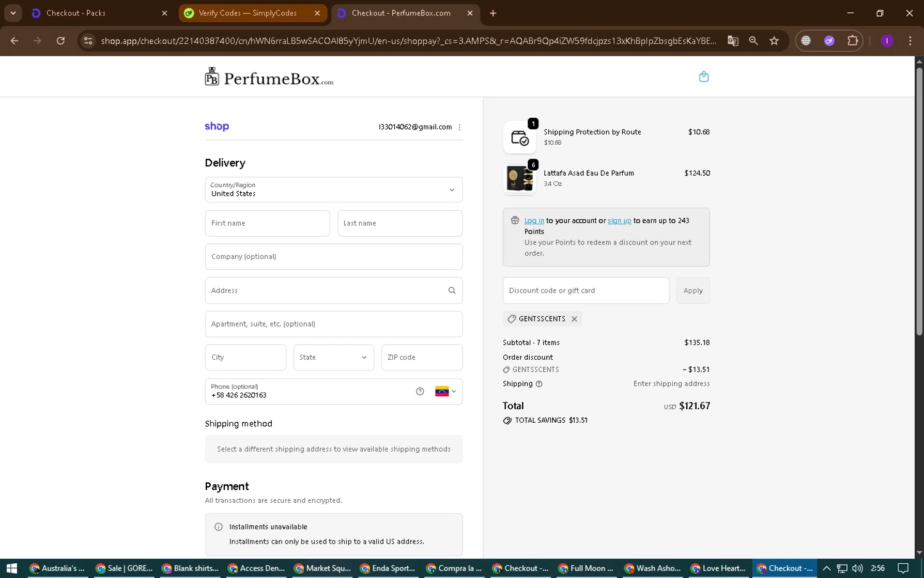Open the Full Moon taskbar window

pos(586,568)
